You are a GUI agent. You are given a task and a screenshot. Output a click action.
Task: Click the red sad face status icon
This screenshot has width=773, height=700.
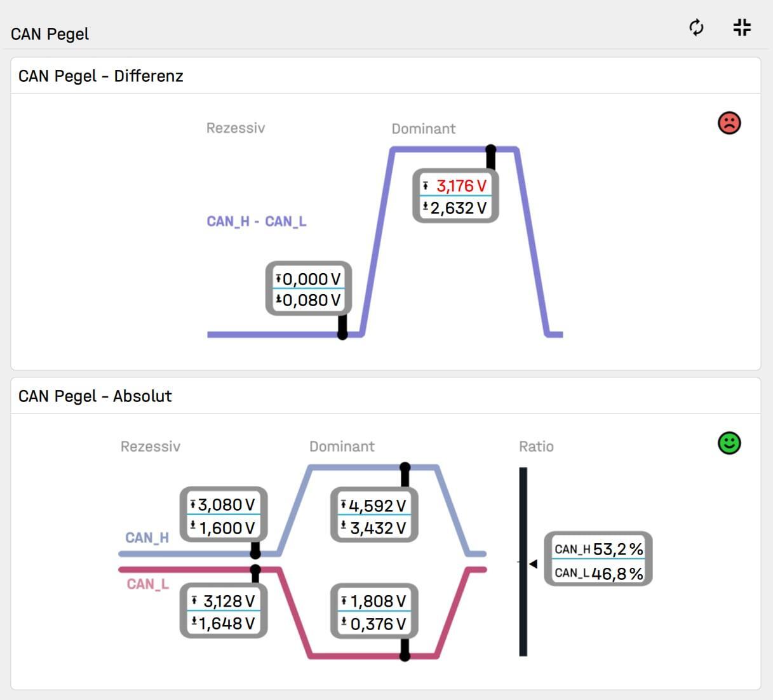(x=729, y=123)
